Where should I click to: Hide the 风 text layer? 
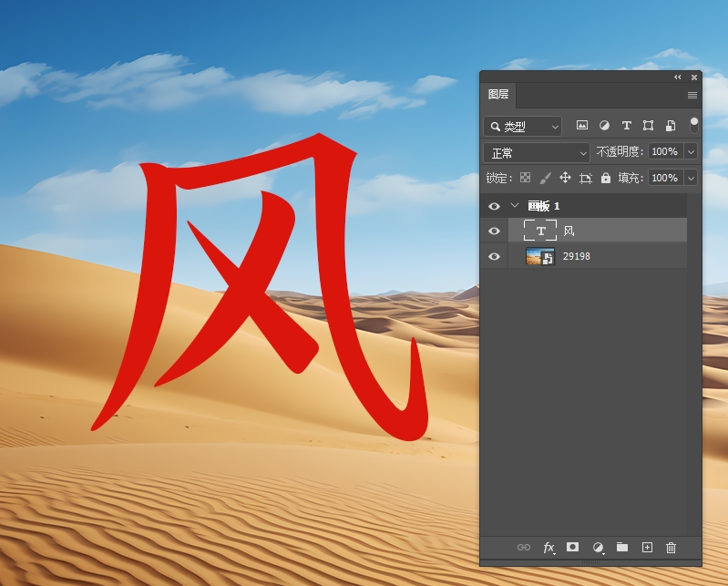(x=494, y=231)
